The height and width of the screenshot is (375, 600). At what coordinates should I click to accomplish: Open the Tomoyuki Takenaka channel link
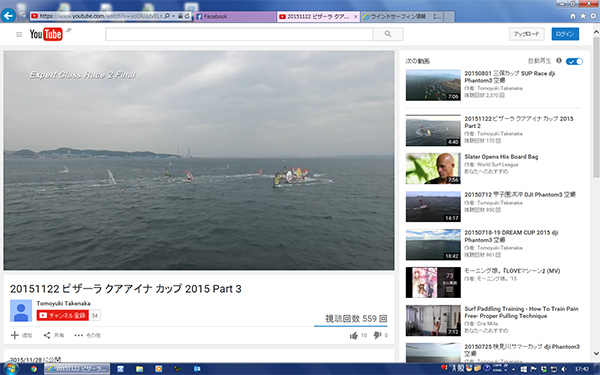(64, 303)
